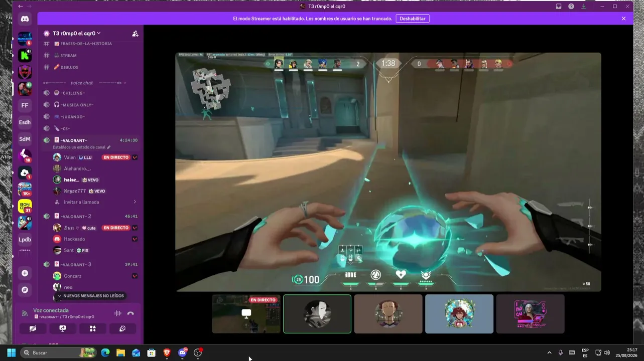Jump to NUEVOS MENSAJES NO LEÍDOS
This screenshot has width=644, height=361.
[91, 296]
